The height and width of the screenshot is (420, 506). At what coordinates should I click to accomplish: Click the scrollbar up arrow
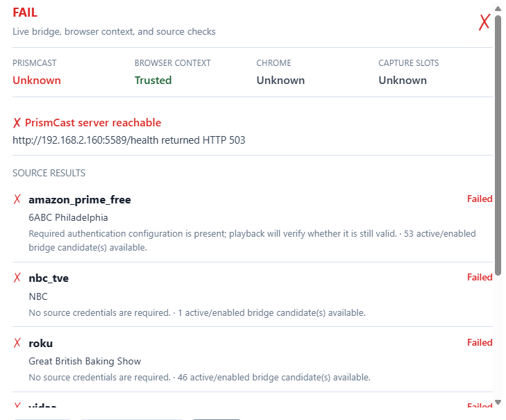[x=498, y=9]
